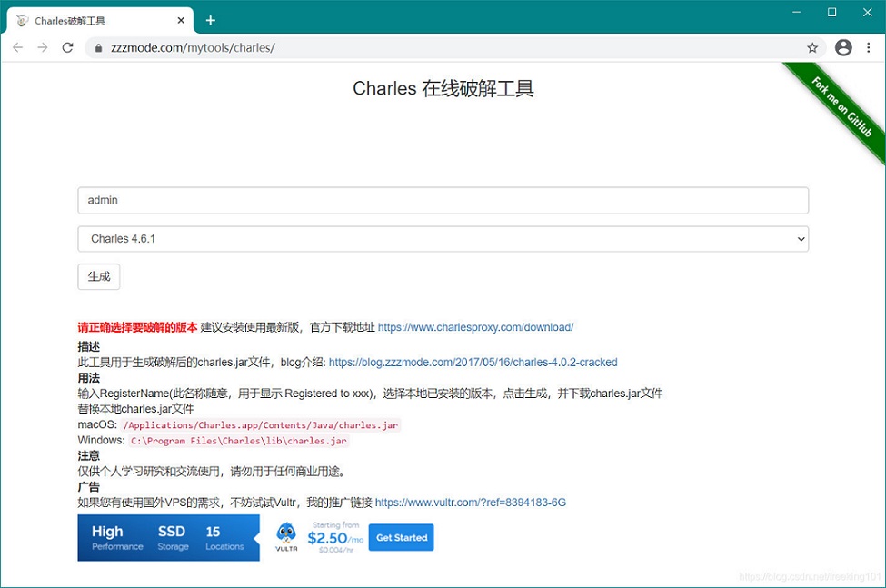Expand the Charles 4.6.1 version dropdown
Image resolution: width=886 pixels, height=588 pixels.
(x=443, y=239)
